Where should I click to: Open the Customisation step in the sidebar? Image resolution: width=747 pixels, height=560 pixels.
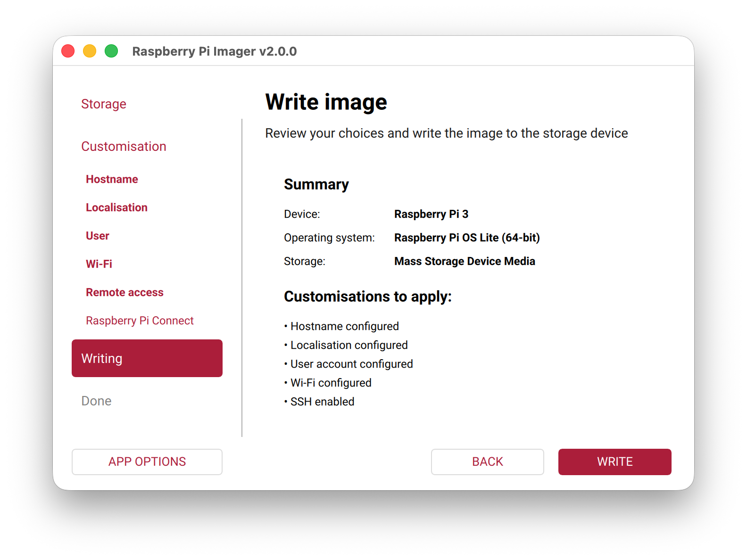(124, 146)
